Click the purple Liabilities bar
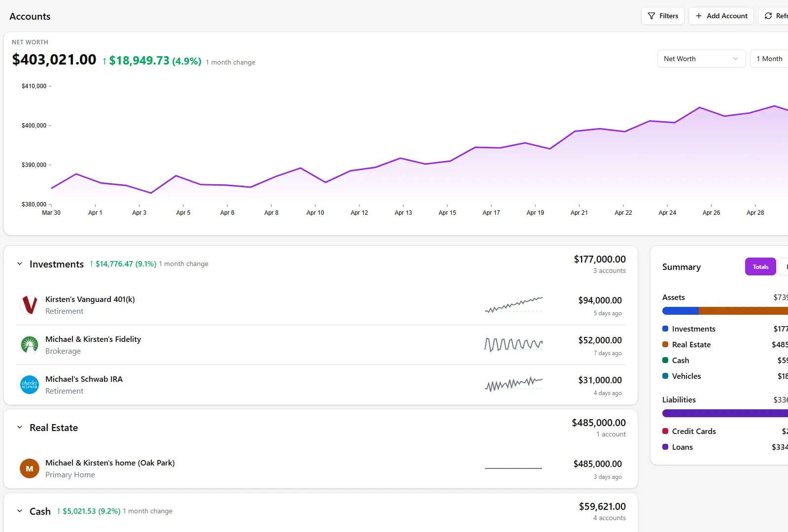Screen dimensions: 788x532 point(725,413)
